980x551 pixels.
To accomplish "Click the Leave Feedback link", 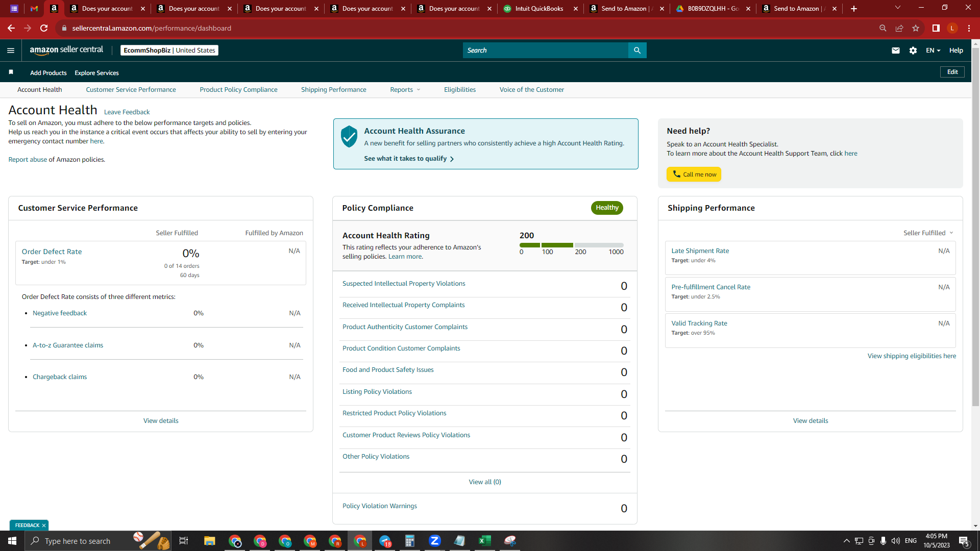I will (127, 112).
